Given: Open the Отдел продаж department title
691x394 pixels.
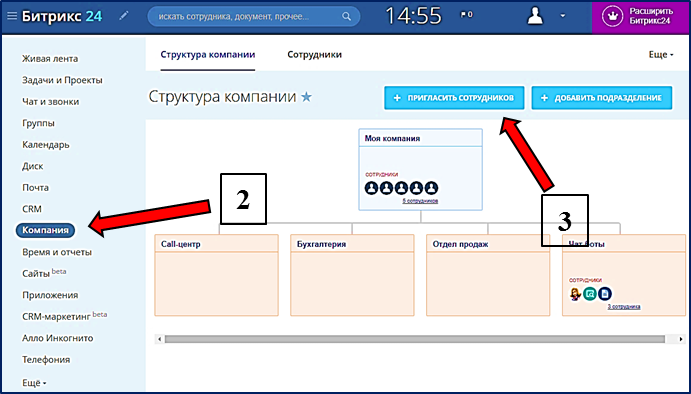Looking at the screenshot, I should click(460, 244).
